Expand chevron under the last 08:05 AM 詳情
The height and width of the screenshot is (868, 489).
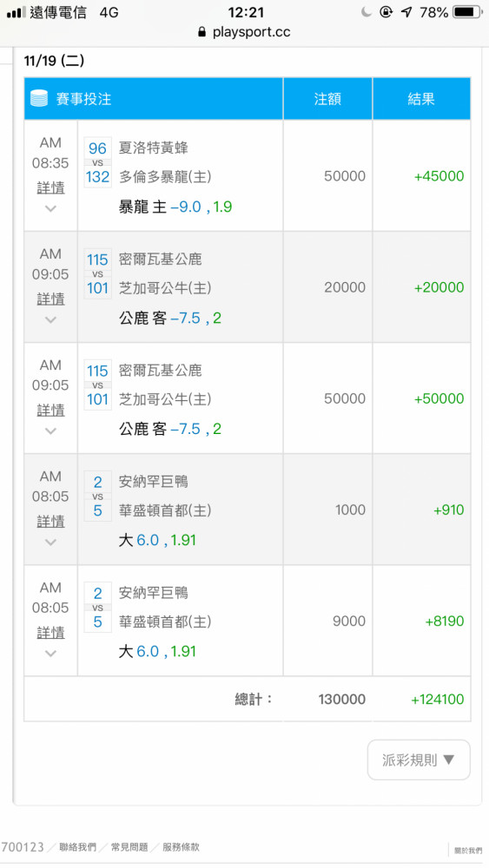(x=50, y=654)
